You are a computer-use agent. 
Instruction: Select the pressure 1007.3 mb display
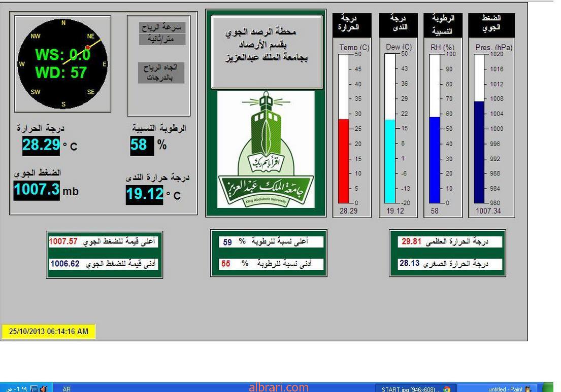tap(37, 190)
